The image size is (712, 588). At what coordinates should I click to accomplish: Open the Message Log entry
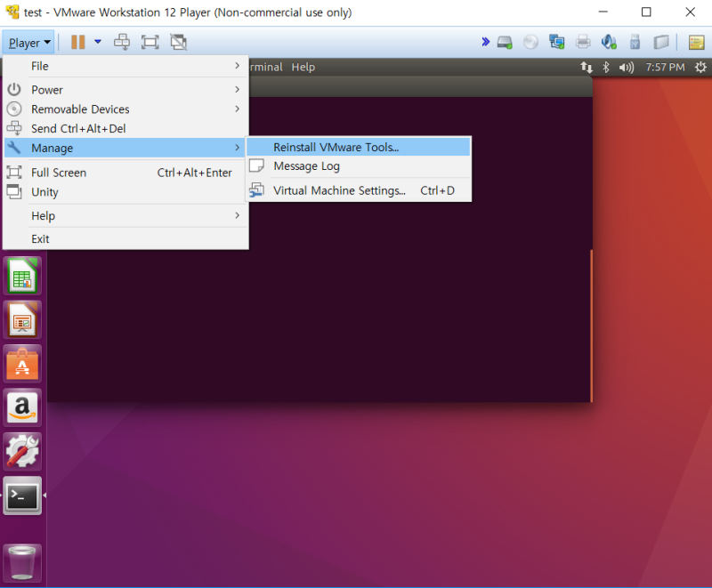point(359,166)
